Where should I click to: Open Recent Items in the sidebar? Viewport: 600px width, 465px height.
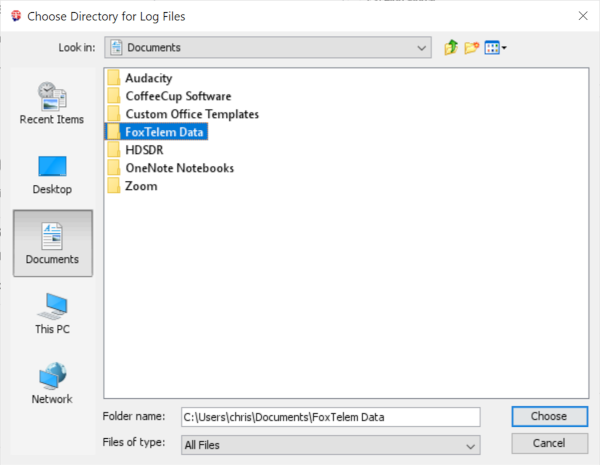pyautogui.click(x=52, y=103)
